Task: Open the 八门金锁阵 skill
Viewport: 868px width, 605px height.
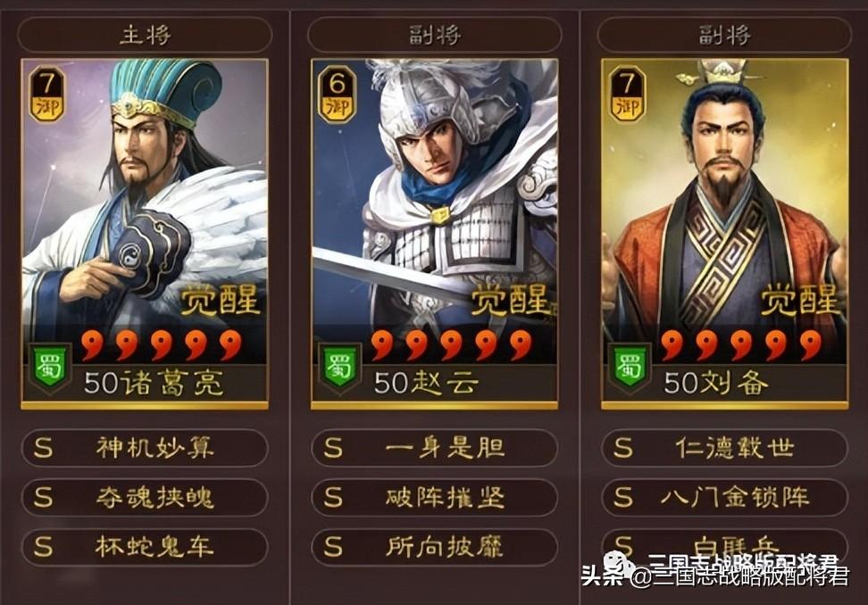Action: tap(724, 498)
